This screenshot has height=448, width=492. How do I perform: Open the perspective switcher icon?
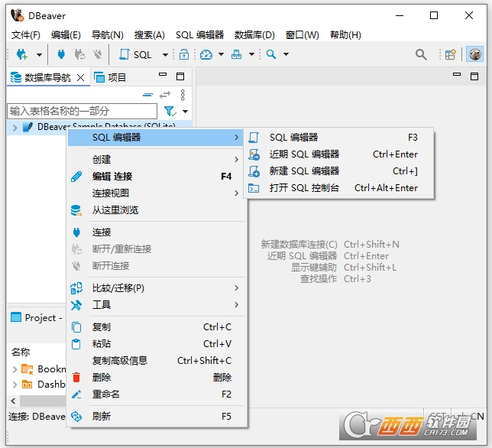pos(450,55)
